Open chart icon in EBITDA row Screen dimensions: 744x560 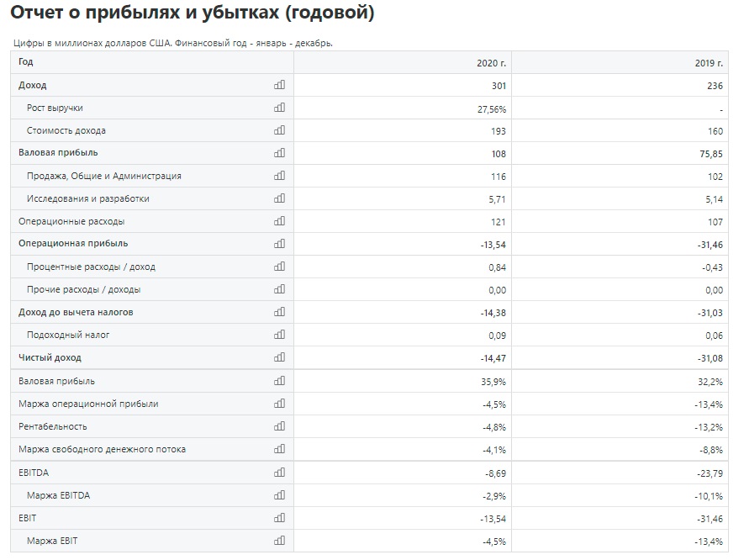point(279,473)
